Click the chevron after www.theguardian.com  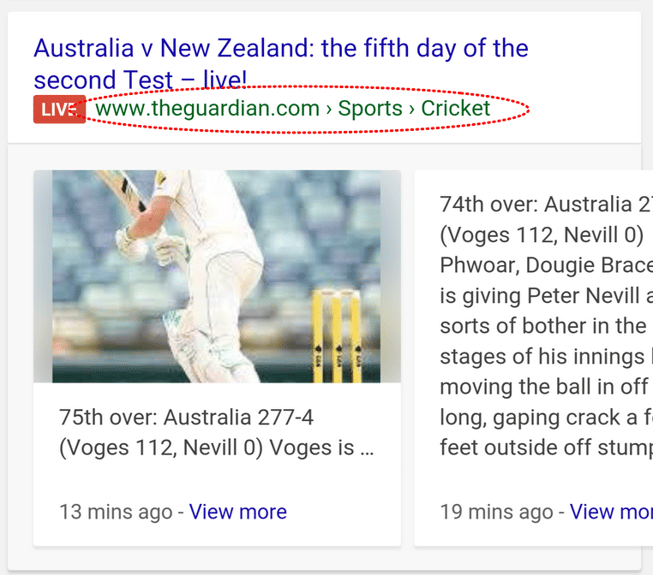[x=329, y=109]
